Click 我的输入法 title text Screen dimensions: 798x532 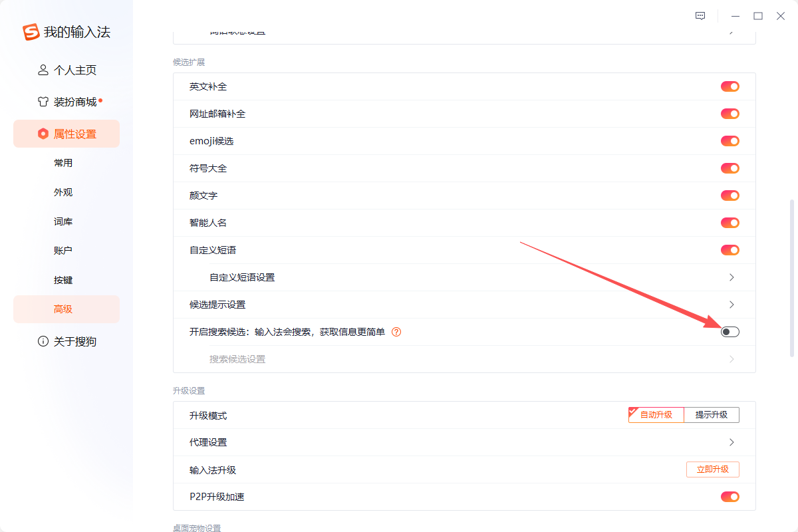click(x=77, y=32)
